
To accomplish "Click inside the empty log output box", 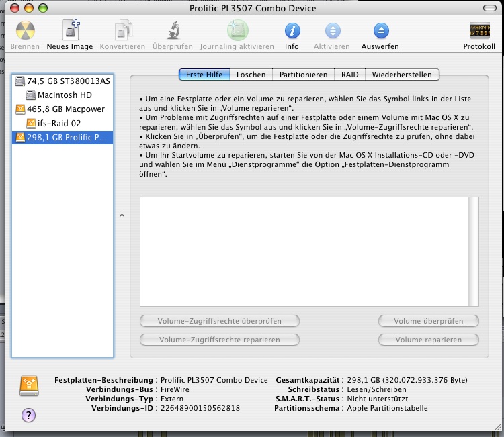I will [304, 252].
